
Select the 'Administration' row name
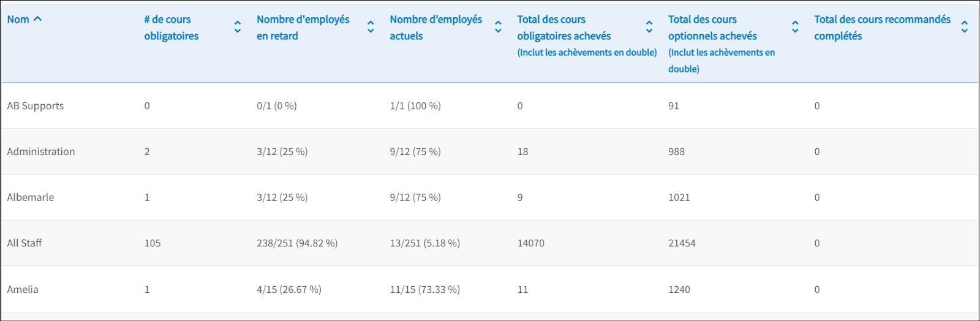click(x=41, y=152)
